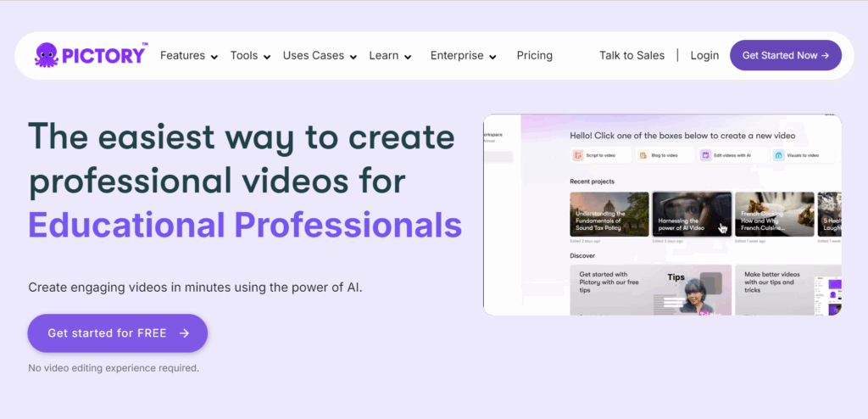Open the French Cooking project thumbnail
This screenshot has height=419, width=868.
click(x=775, y=215)
